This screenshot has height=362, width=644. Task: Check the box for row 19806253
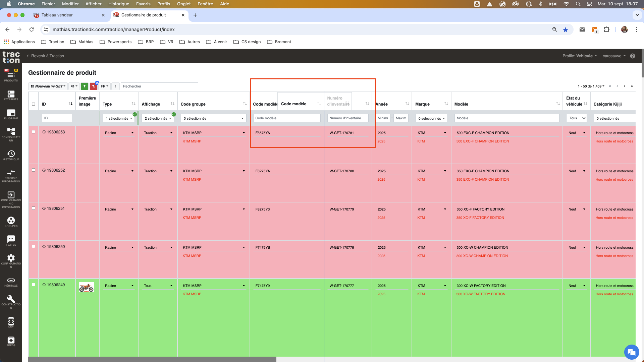point(34,132)
